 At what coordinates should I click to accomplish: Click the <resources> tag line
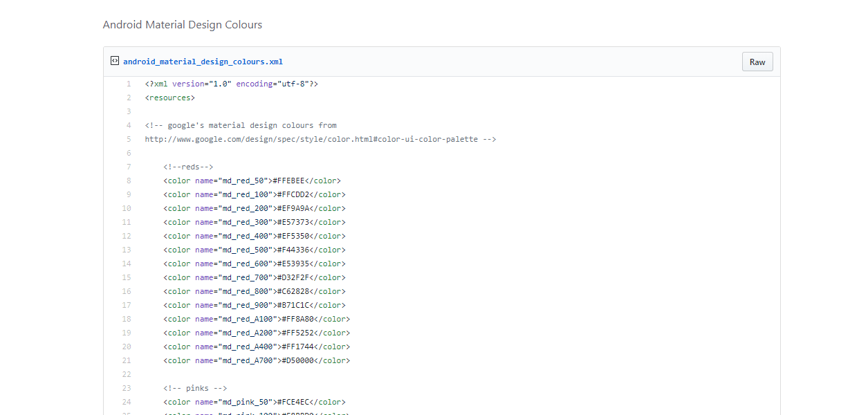(170, 98)
